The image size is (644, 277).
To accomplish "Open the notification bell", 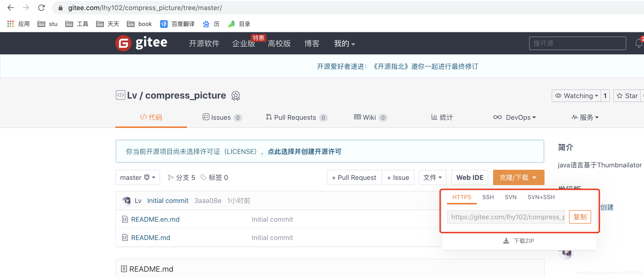I will [639, 43].
